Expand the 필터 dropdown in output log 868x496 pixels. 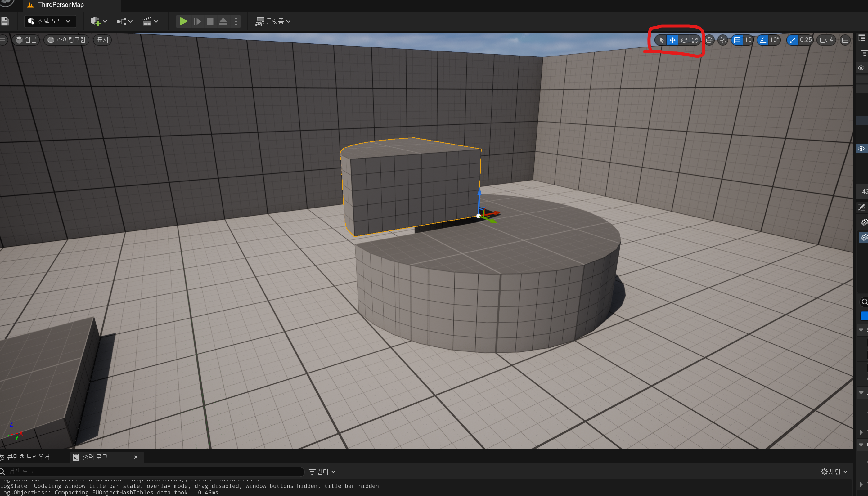[322, 471]
